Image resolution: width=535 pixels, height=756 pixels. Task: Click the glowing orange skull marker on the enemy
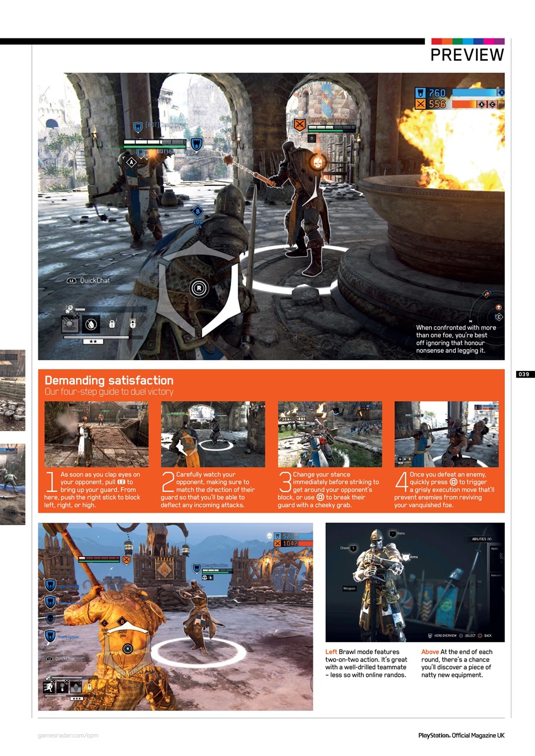[x=317, y=161]
